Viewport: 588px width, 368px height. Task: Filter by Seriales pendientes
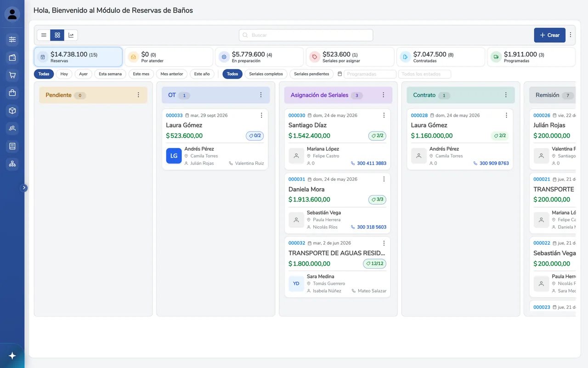coord(311,74)
